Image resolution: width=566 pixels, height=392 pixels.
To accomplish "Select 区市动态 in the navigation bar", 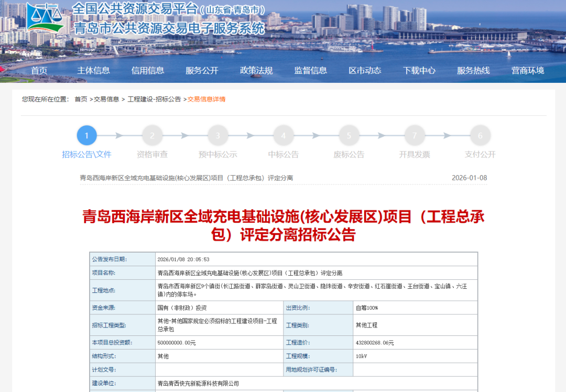I will pos(365,70).
